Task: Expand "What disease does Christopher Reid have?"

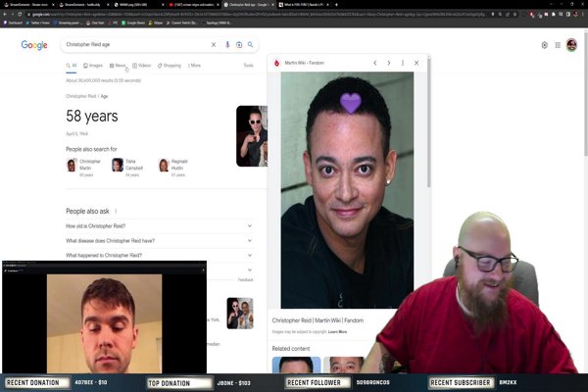Action: 159,241
